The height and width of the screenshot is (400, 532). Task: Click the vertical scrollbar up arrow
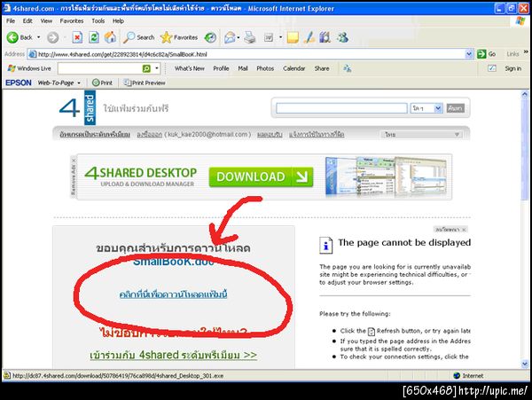pyautogui.click(x=525, y=94)
